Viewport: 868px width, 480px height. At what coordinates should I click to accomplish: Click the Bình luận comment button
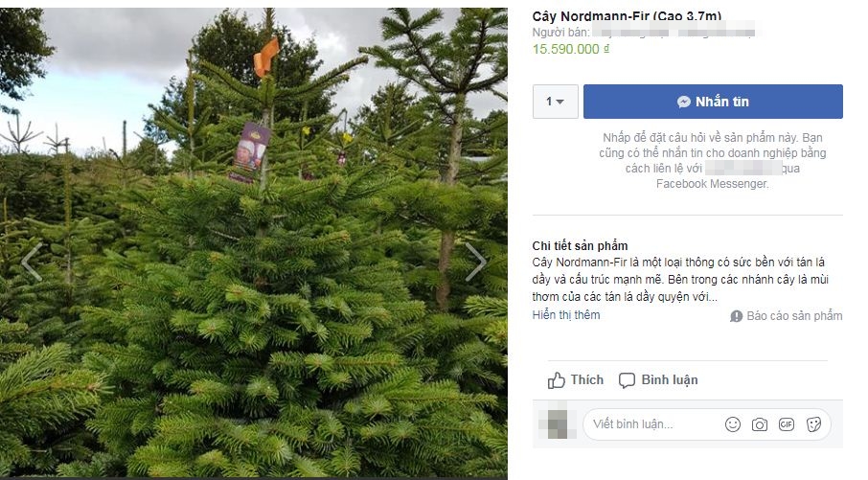[658, 380]
